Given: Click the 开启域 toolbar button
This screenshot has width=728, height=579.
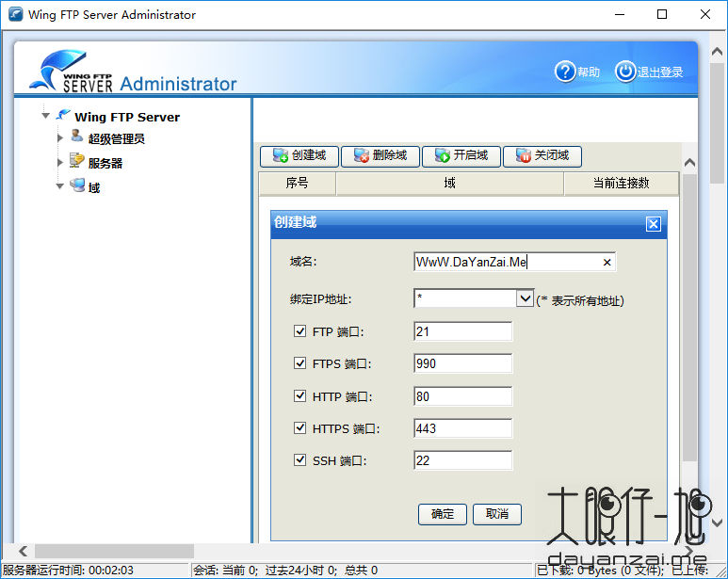Looking at the screenshot, I should pyautogui.click(x=461, y=156).
